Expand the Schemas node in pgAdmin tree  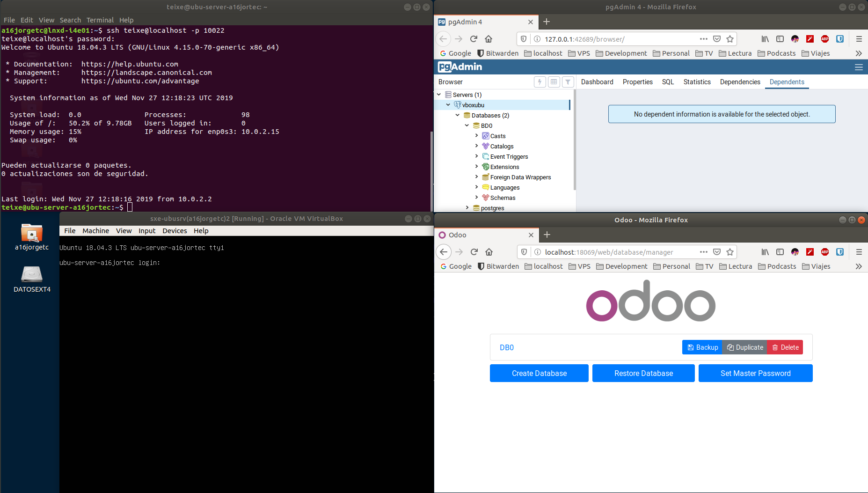click(476, 198)
